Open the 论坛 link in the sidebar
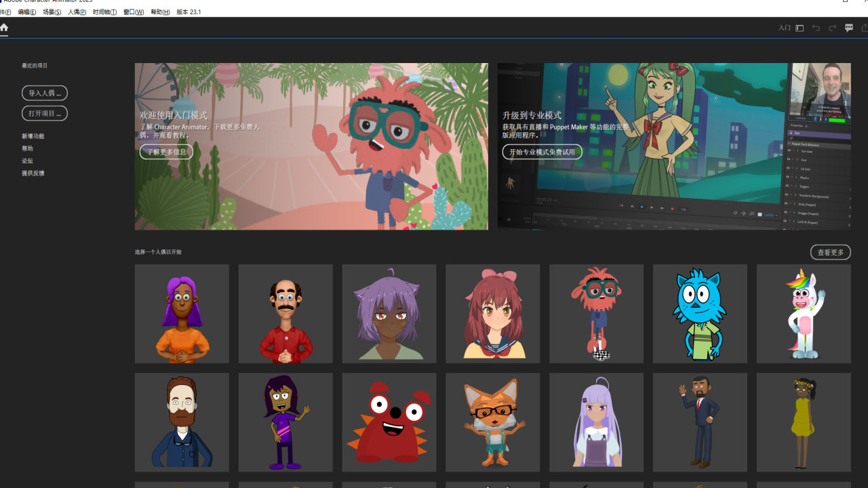Image resolution: width=868 pixels, height=488 pixels. click(x=28, y=161)
